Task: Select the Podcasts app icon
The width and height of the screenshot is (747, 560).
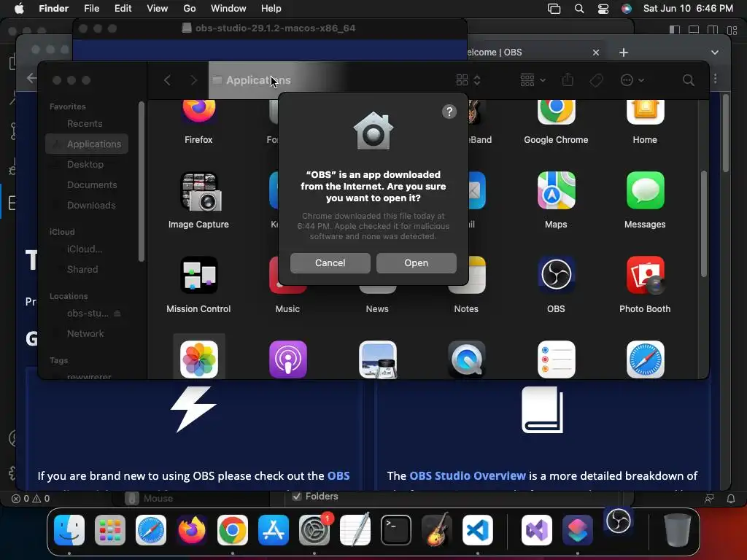Action: [287, 359]
